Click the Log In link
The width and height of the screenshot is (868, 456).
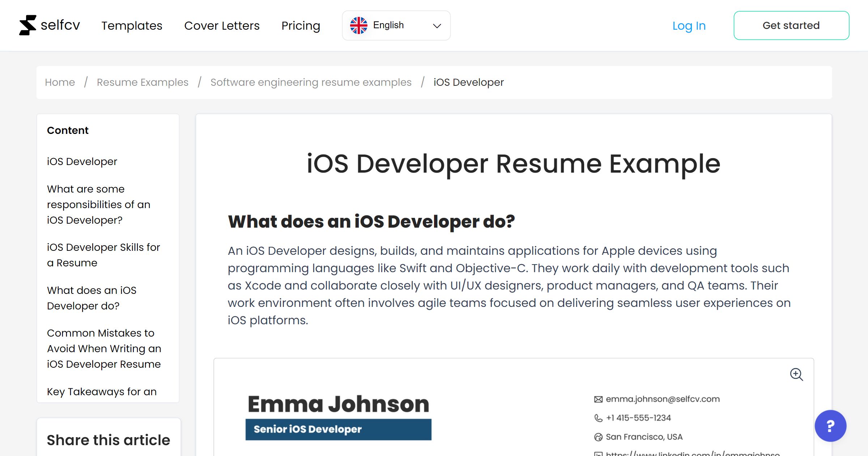(x=689, y=26)
